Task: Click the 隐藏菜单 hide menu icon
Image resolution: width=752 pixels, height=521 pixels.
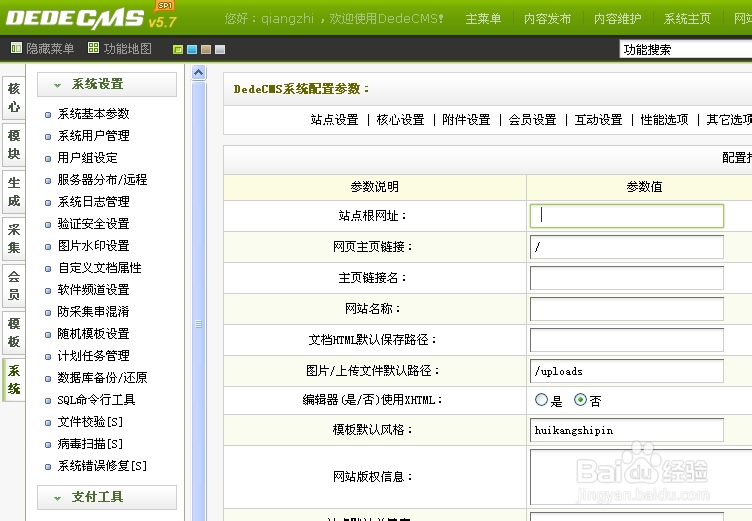Action: 16,48
